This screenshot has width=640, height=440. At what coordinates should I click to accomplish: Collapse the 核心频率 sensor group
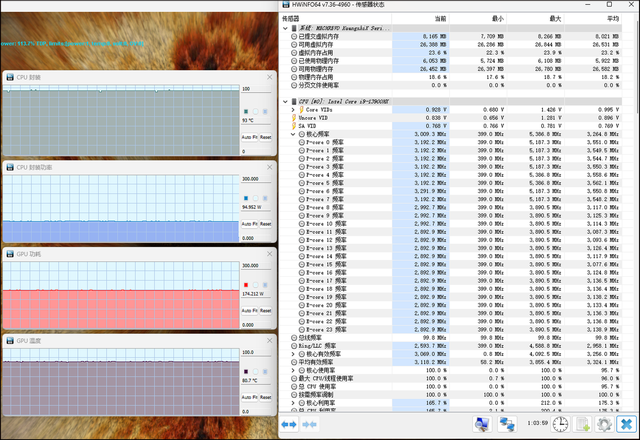tap(293, 133)
